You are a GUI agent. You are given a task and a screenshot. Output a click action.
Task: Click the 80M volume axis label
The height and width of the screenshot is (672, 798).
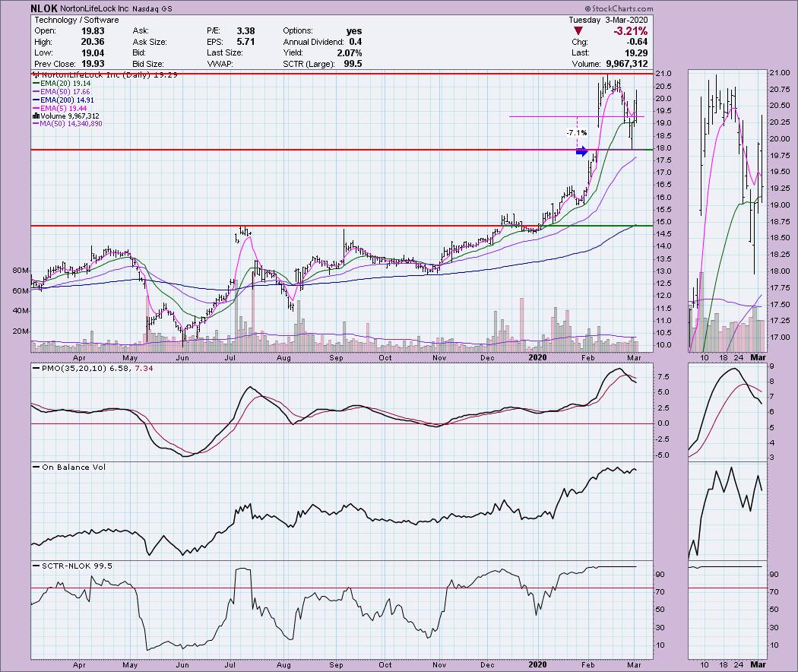coord(21,271)
